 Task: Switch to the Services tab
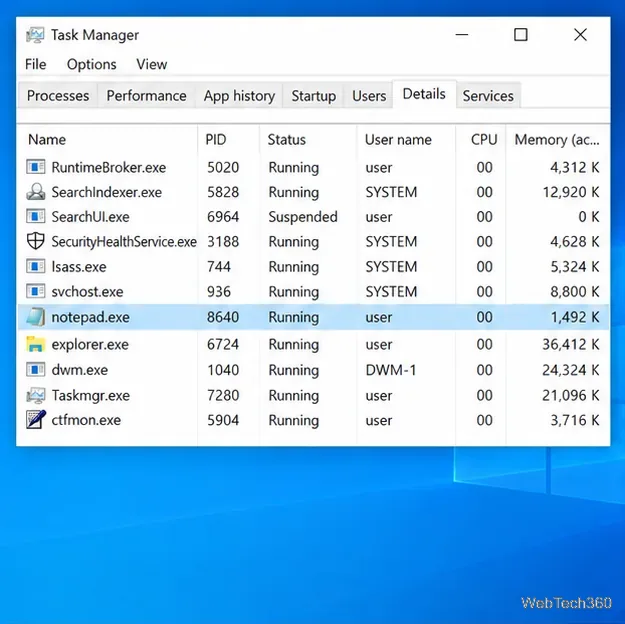(x=488, y=96)
